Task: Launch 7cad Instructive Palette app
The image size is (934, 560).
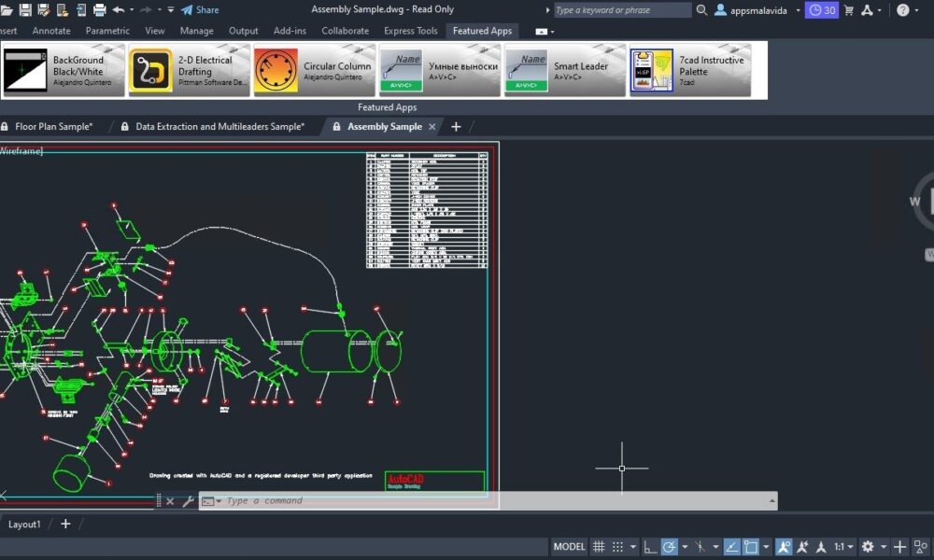Action: click(x=690, y=70)
